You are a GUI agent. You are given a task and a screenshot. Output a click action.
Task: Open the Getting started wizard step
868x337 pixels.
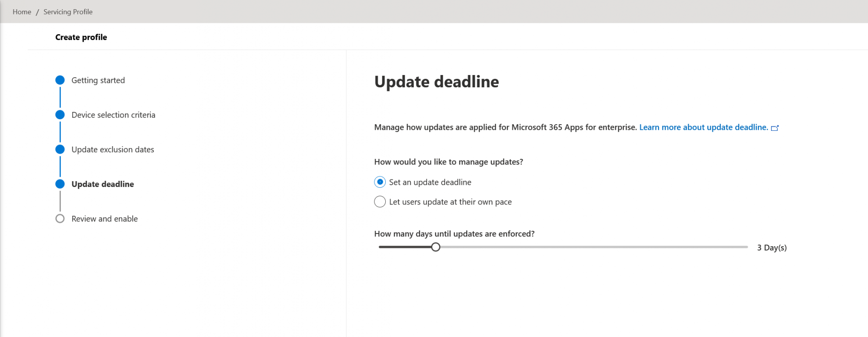tap(98, 80)
